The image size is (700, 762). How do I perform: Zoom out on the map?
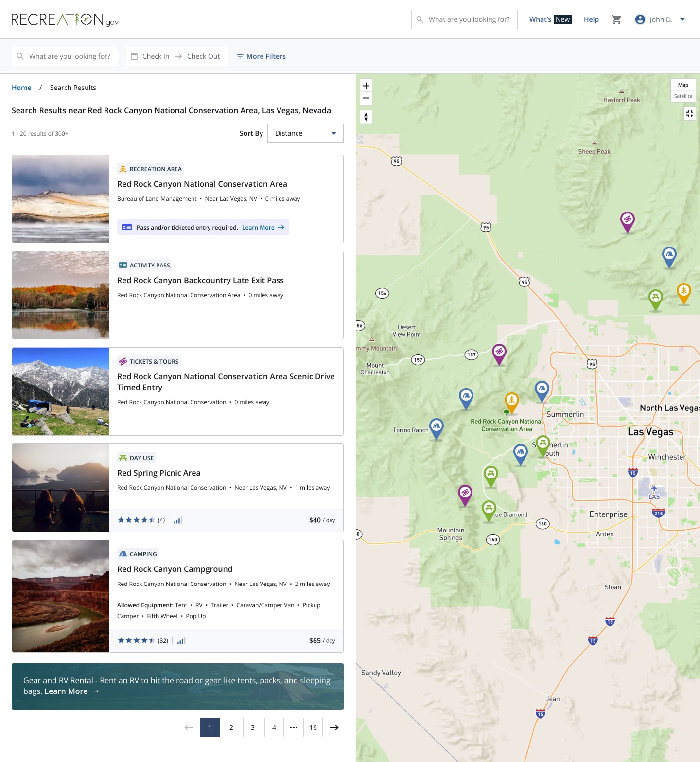click(366, 98)
